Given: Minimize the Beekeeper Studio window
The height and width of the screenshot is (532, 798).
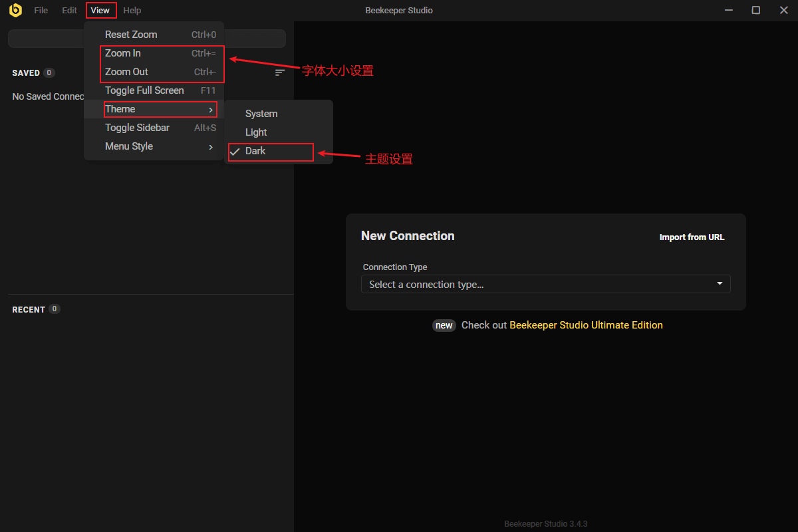Looking at the screenshot, I should [x=730, y=10].
